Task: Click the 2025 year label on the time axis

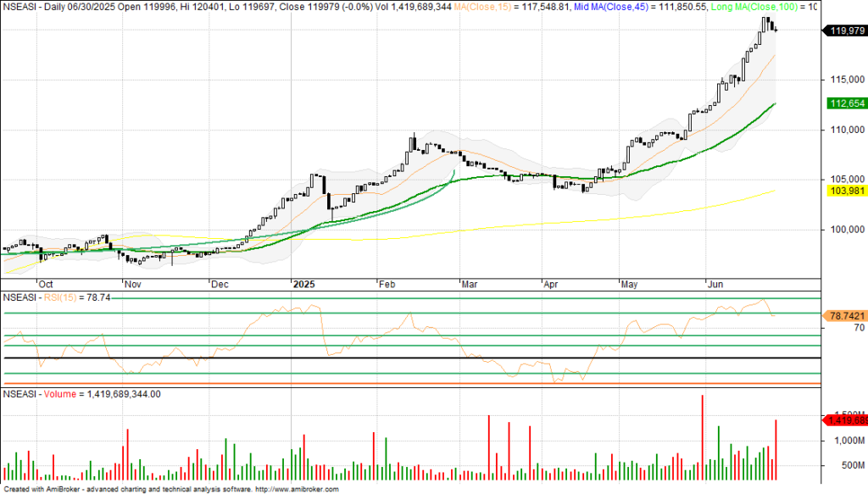Action: tap(303, 285)
